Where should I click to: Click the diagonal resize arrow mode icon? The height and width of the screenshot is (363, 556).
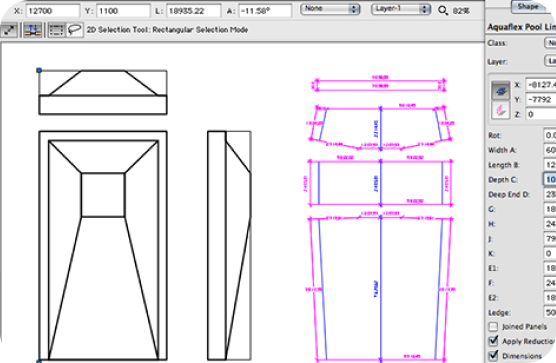[10, 30]
